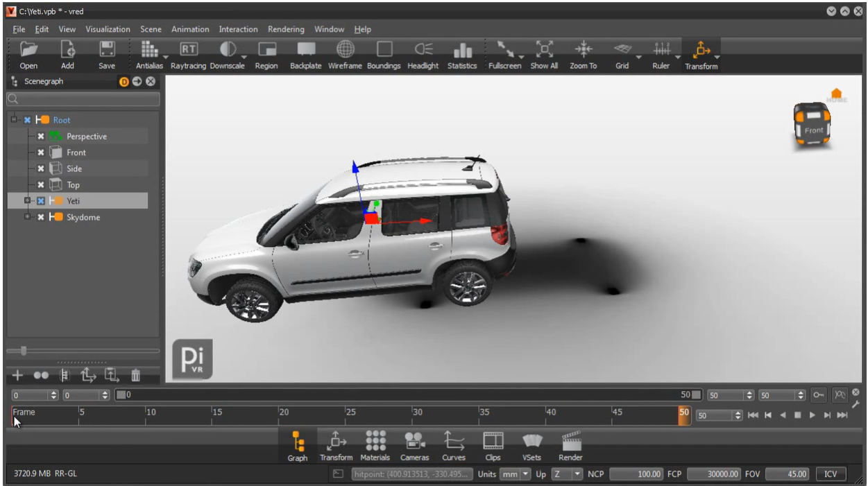Image resolution: width=868 pixels, height=486 pixels.
Task: Toggle visibility checkbox of Front node
Action: tap(40, 153)
